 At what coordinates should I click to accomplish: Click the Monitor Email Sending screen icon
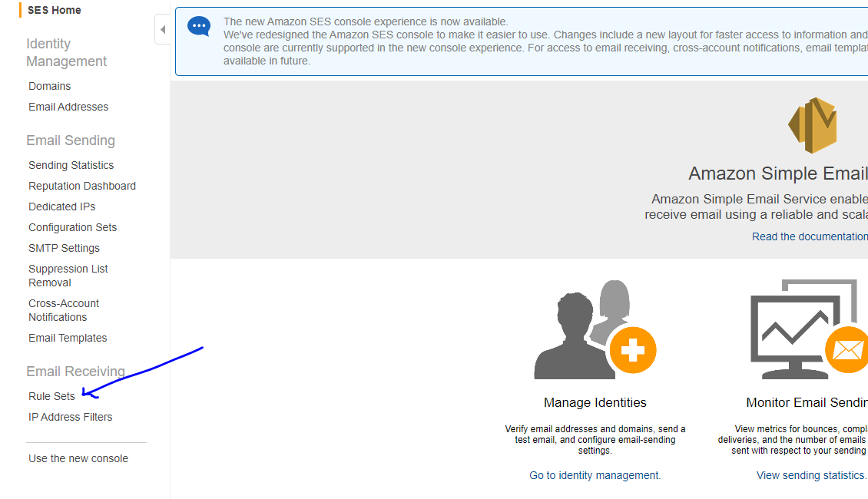pos(809,329)
